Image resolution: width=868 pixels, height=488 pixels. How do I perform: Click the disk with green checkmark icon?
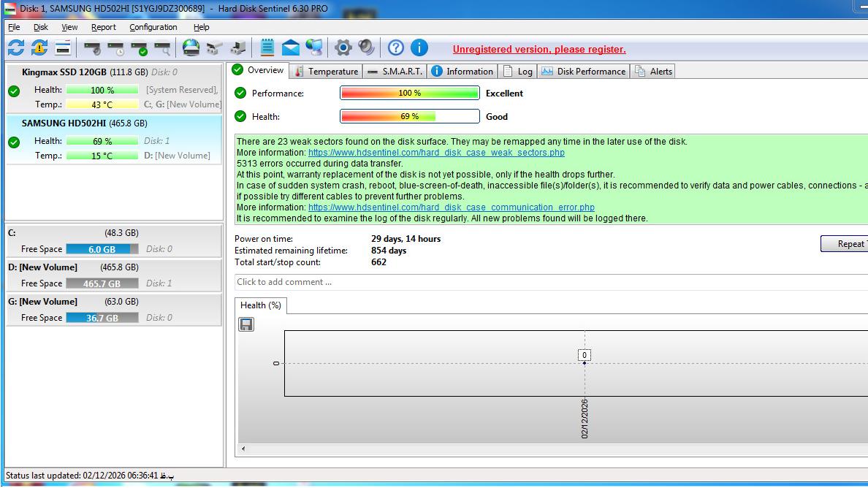140,49
